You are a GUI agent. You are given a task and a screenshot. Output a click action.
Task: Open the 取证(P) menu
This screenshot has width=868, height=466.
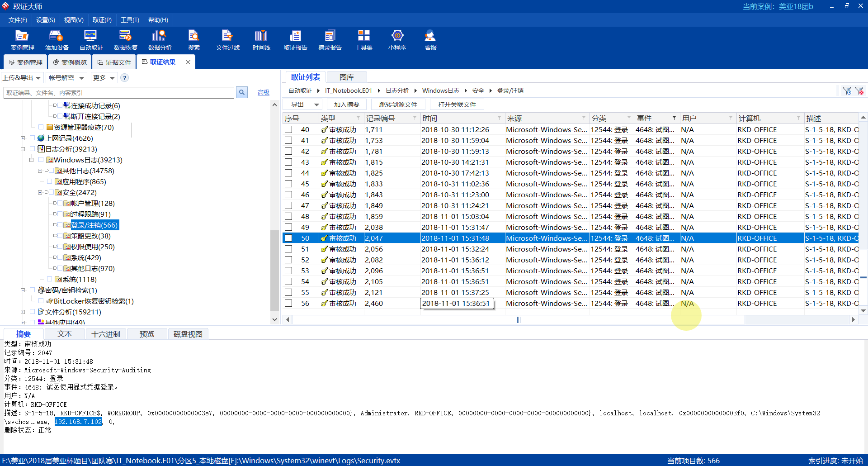tap(102, 20)
